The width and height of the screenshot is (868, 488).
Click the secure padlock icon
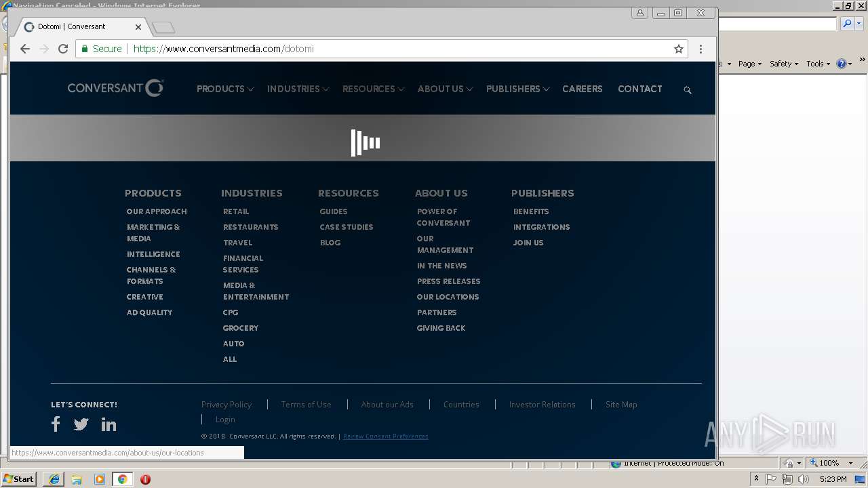(x=85, y=49)
